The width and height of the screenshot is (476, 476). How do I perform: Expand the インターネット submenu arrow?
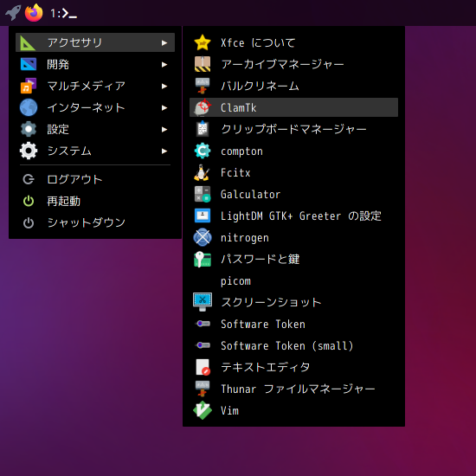point(164,108)
